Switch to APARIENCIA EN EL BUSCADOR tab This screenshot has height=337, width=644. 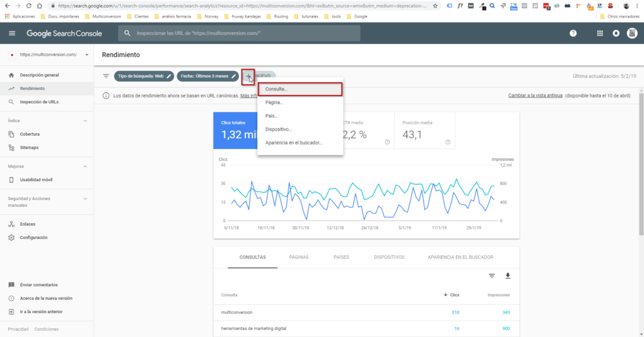tap(460, 257)
